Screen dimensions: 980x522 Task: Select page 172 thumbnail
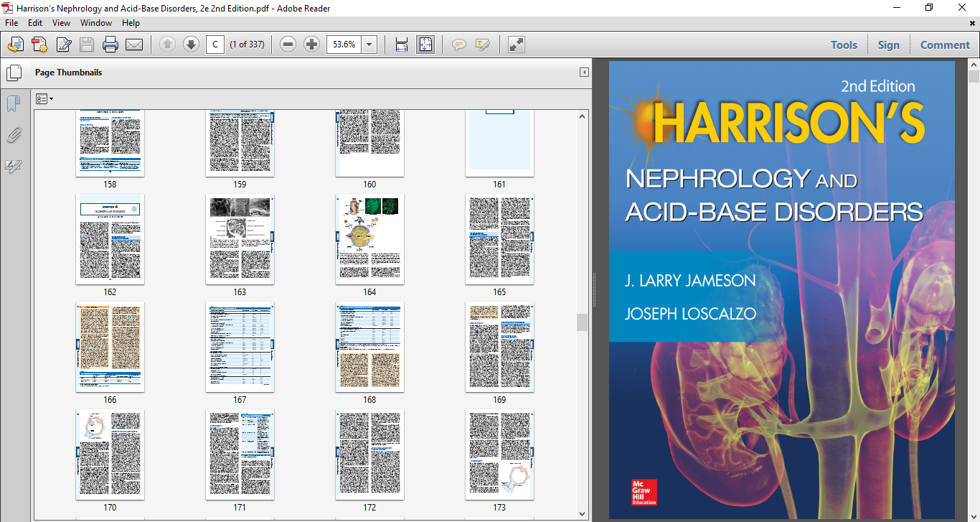tap(369, 455)
